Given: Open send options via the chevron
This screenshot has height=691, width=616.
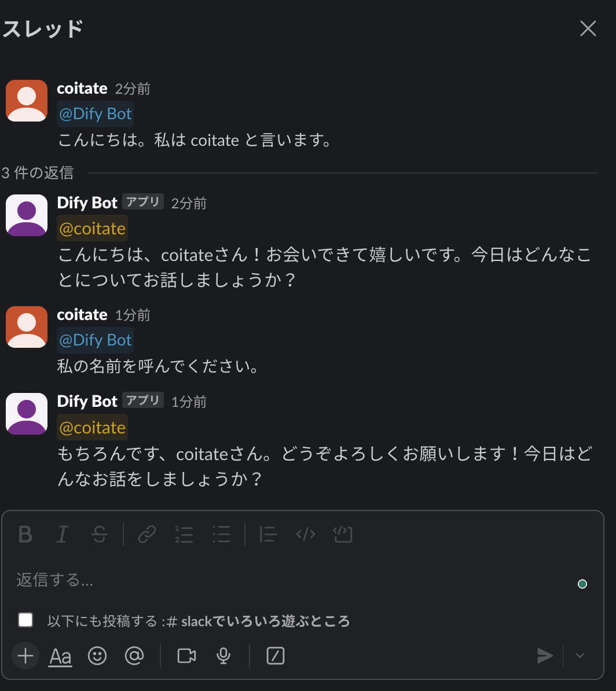Looking at the screenshot, I should click(x=580, y=656).
